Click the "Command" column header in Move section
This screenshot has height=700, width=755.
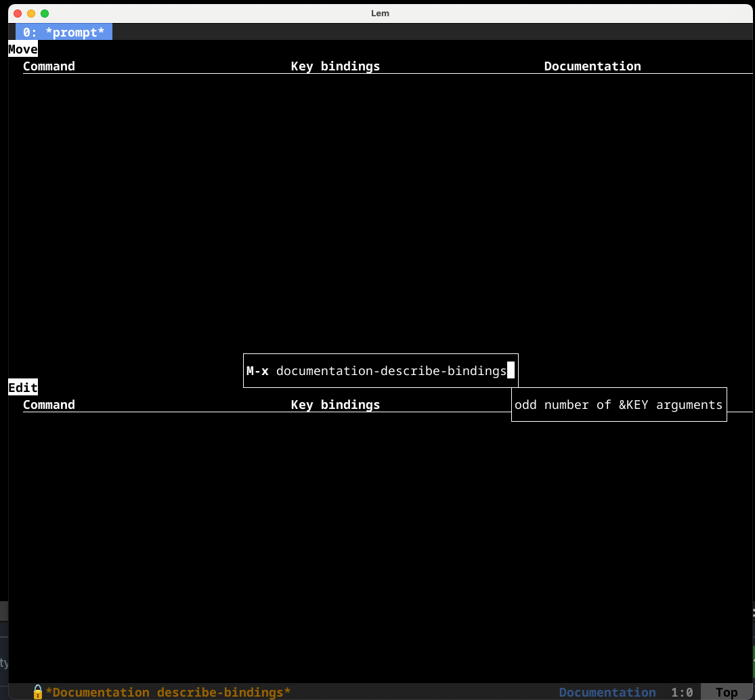(x=49, y=66)
